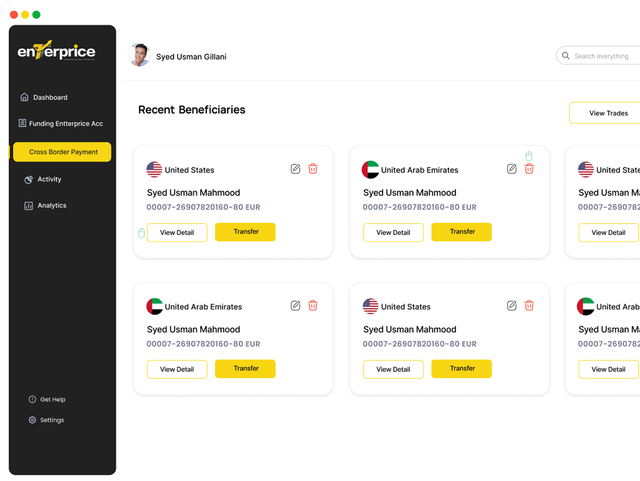
Task: Click edit icon on bottom-left United Arab Emirates card
Action: [295, 306]
